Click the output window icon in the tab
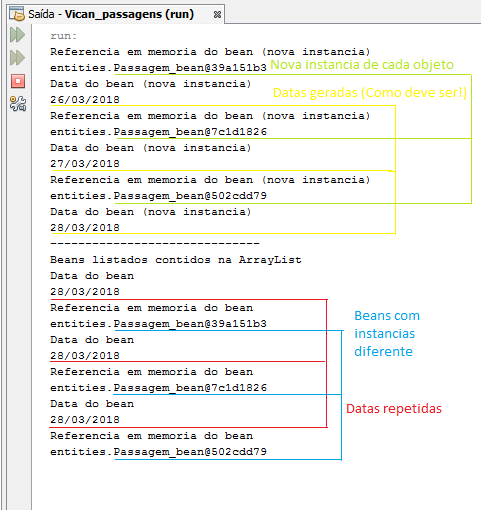481x510 pixels. (17, 14)
